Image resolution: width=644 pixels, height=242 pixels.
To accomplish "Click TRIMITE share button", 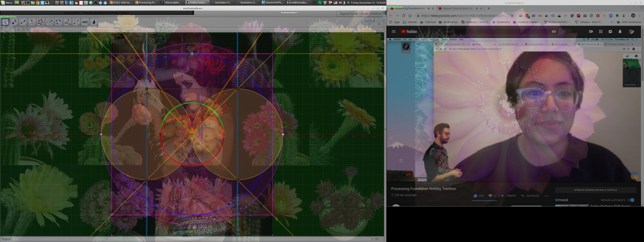I will (508, 196).
